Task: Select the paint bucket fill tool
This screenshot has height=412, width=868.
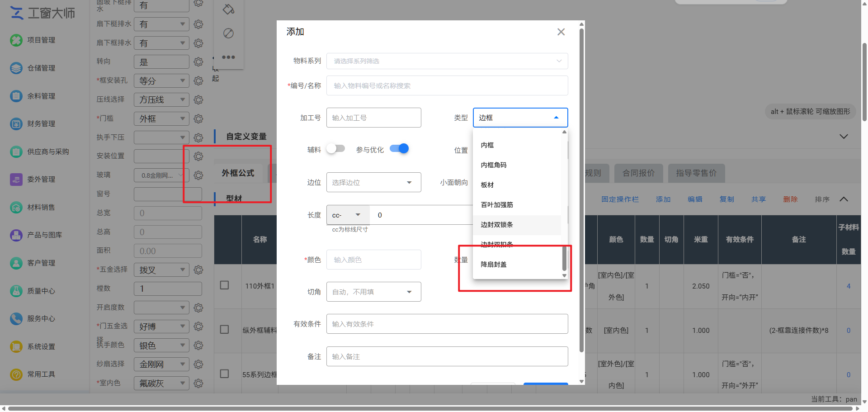Action: coord(228,9)
